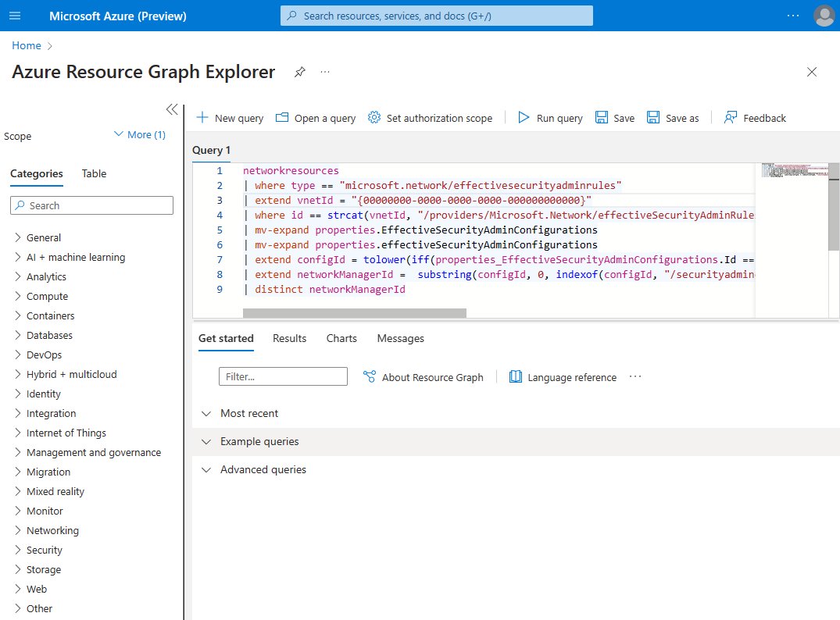840x620 pixels.
Task: Switch to the Results tab
Action: (289, 338)
